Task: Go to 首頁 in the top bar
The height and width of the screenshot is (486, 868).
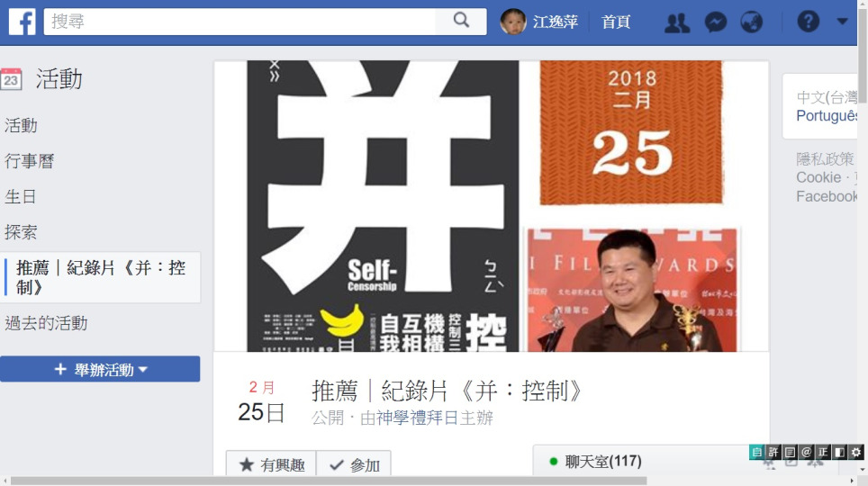Action: (x=616, y=22)
